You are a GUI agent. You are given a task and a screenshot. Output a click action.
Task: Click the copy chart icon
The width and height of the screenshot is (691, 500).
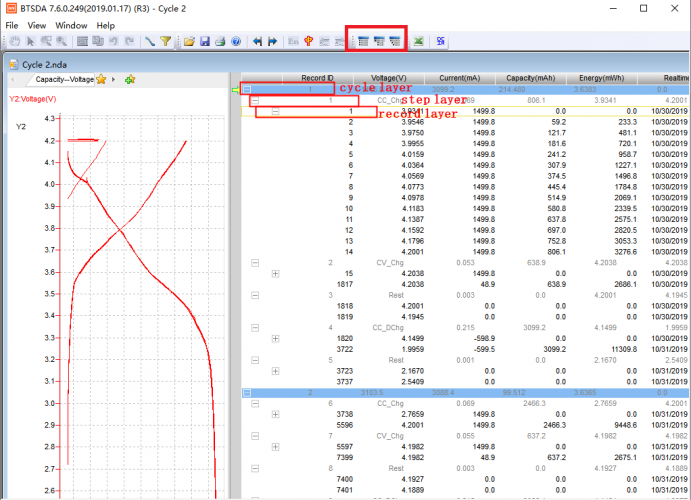[x=98, y=41]
